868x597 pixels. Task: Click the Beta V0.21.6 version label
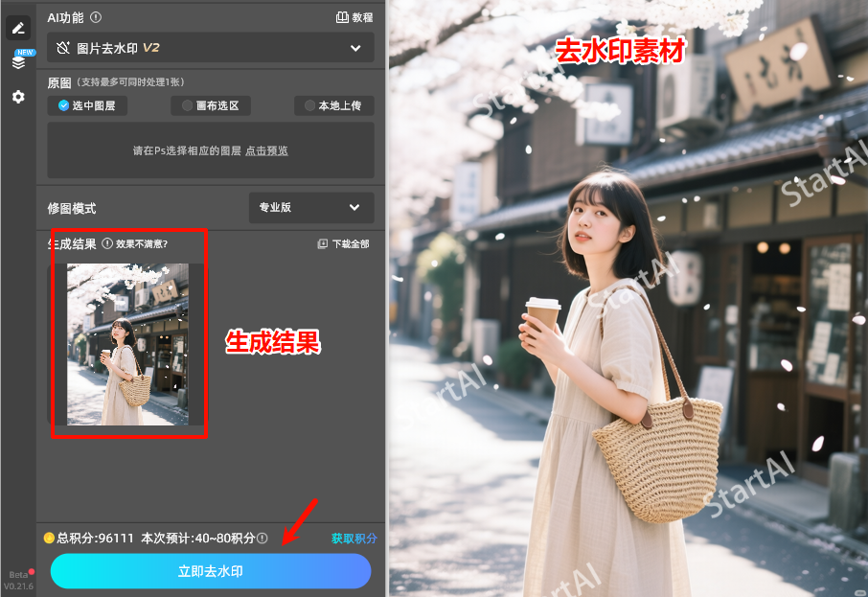(x=18, y=581)
